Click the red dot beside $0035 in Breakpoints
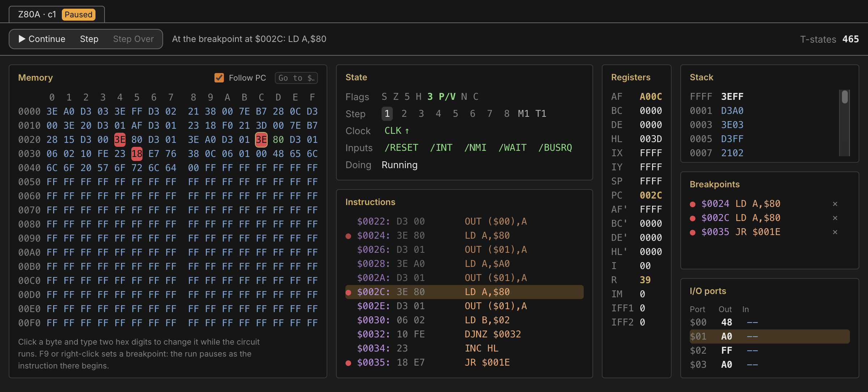868x392 pixels. (x=693, y=233)
